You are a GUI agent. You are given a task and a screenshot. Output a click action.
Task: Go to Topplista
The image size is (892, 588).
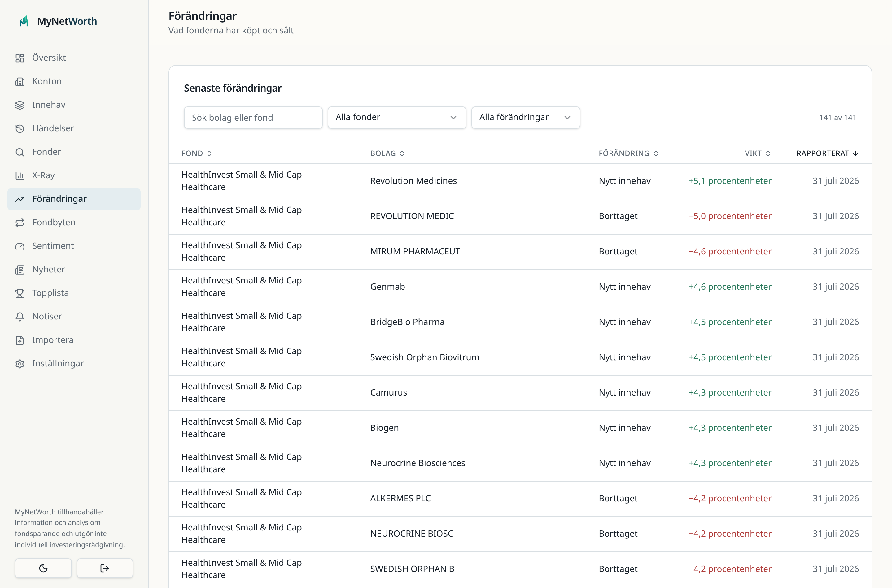tap(74, 293)
